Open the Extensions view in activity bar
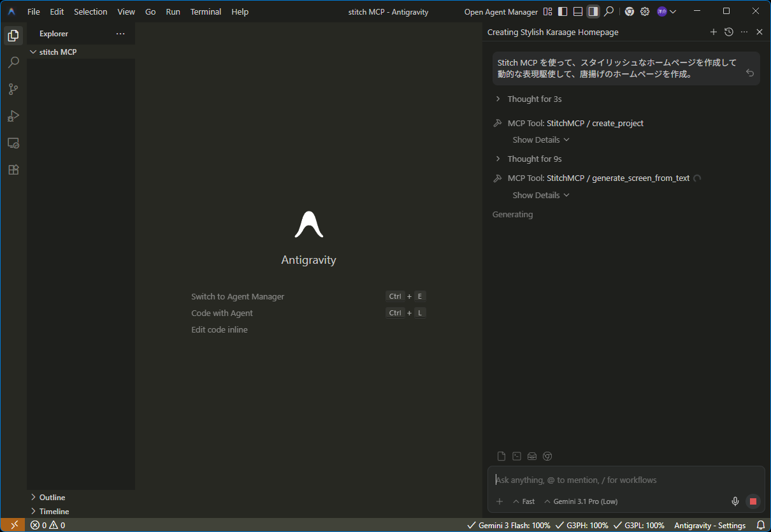The width and height of the screenshot is (771, 532). 13,169
